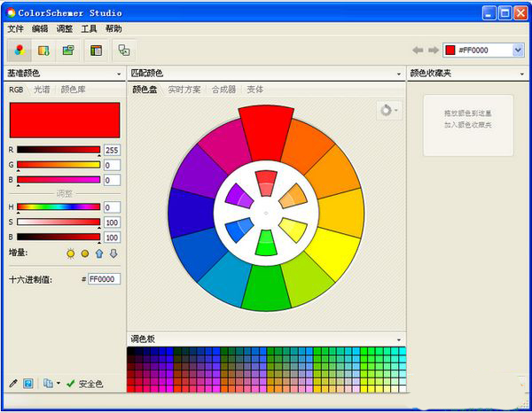
Task: Select the color wheel mode toolbar icon
Action: [20, 51]
